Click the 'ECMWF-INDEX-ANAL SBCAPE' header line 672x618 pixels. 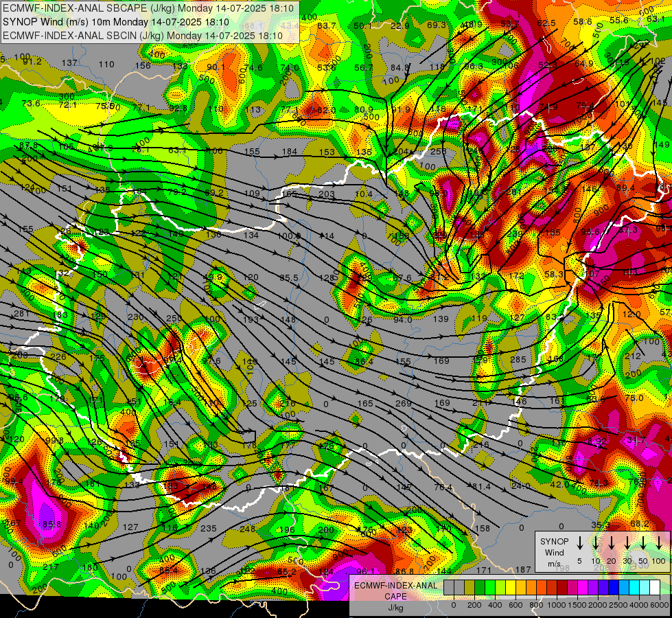click(x=148, y=8)
